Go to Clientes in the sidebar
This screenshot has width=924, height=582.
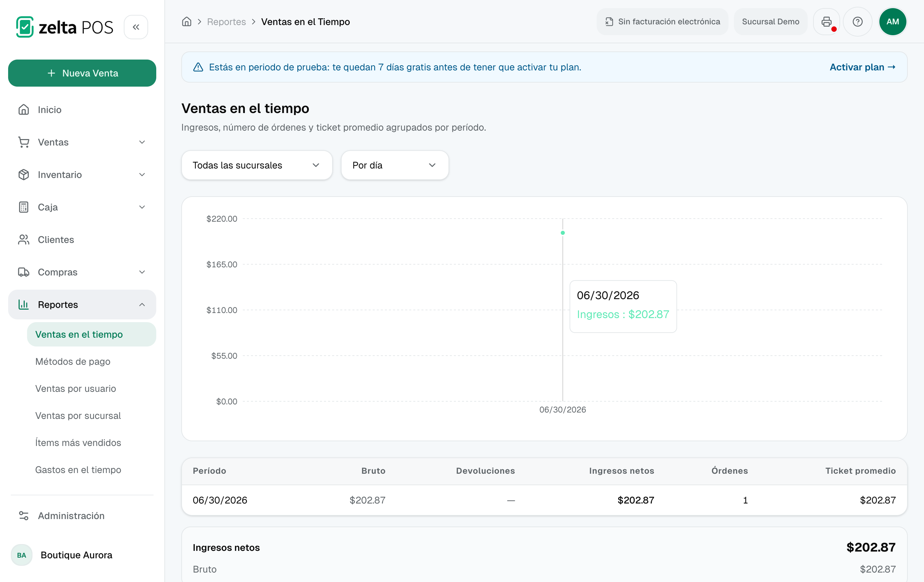(82, 240)
